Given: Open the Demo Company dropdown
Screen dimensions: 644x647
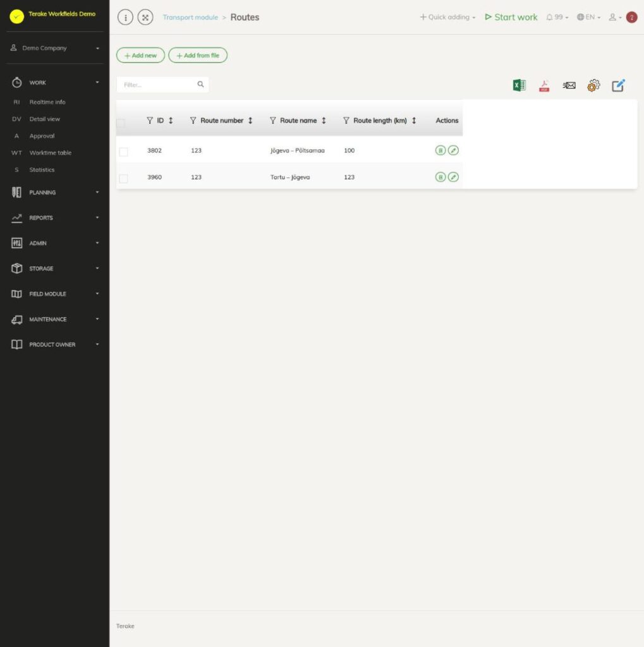Looking at the screenshot, I should [x=55, y=48].
